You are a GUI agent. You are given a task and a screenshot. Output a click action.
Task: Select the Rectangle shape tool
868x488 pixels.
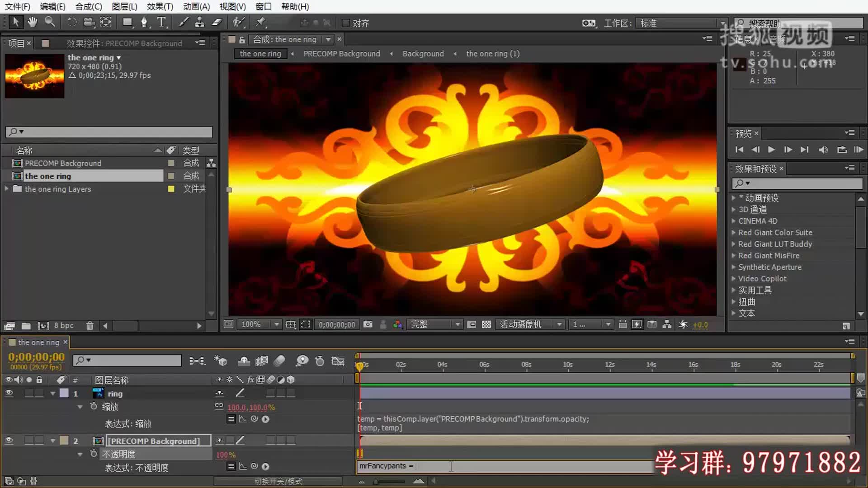(x=128, y=22)
